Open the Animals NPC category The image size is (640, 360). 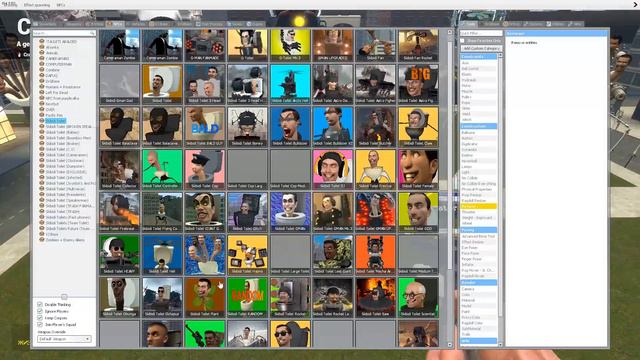51,53
